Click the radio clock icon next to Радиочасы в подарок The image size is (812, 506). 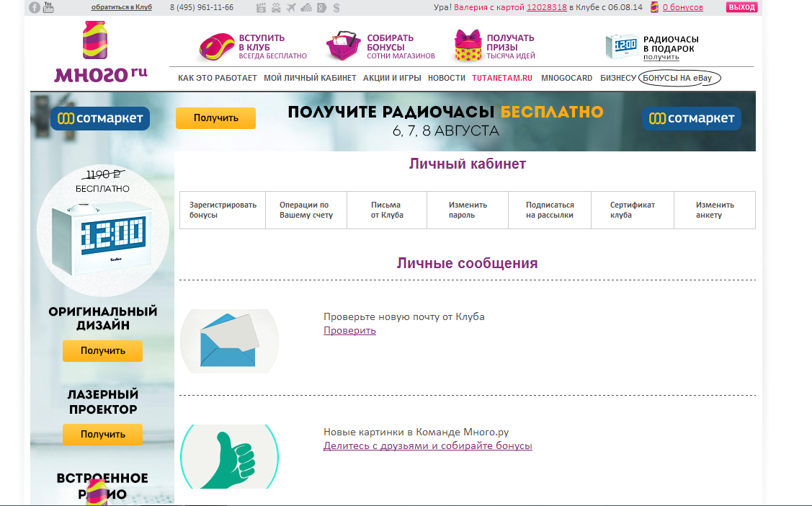tap(621, 46)
